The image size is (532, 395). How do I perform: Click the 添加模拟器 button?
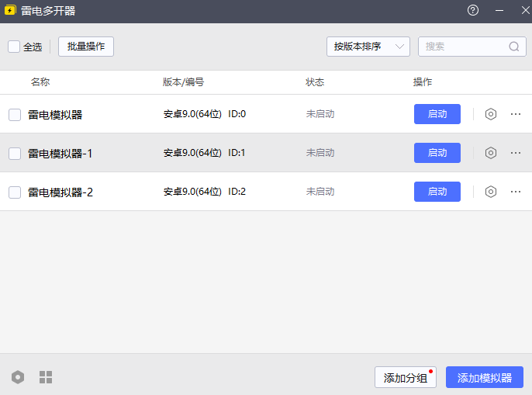[485, 378]
